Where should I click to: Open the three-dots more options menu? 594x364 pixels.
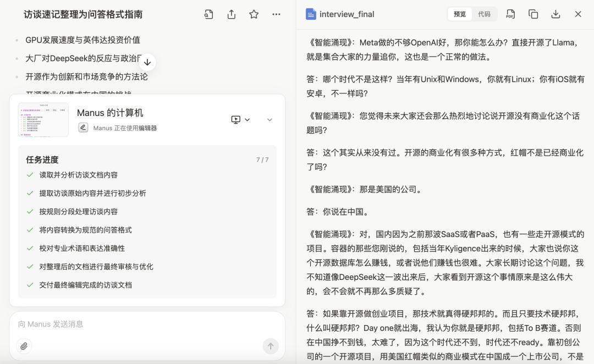(x=276, y=14)
